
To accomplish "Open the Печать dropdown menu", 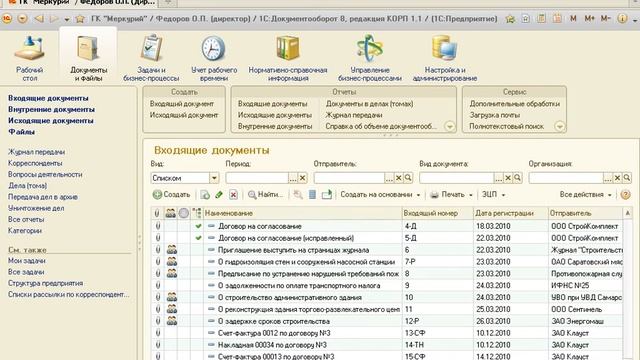I will [x=451, y=195].
